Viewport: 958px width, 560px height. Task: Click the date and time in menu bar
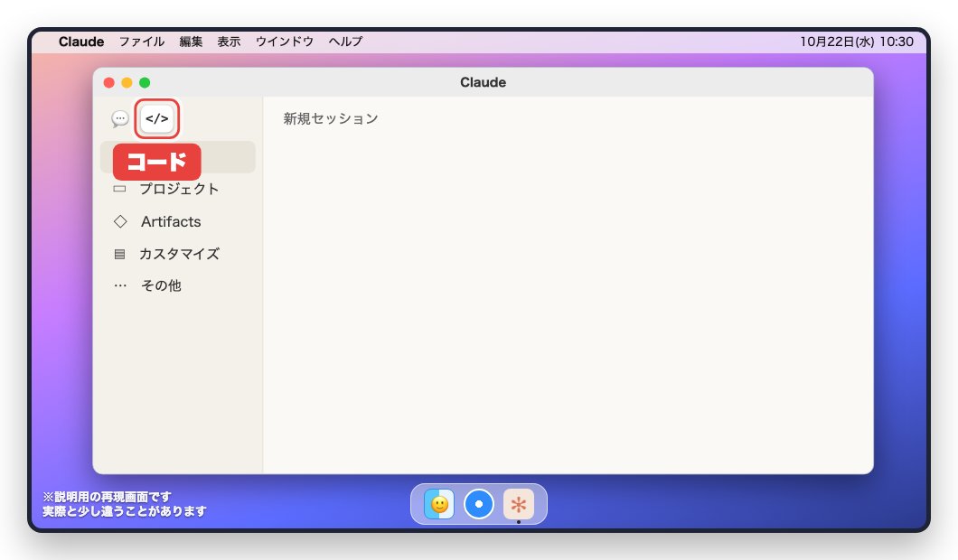(x=857, y=42)
